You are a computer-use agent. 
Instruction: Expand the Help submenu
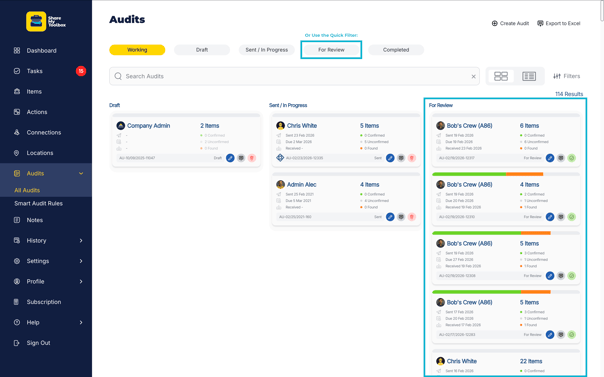point(81,322)
